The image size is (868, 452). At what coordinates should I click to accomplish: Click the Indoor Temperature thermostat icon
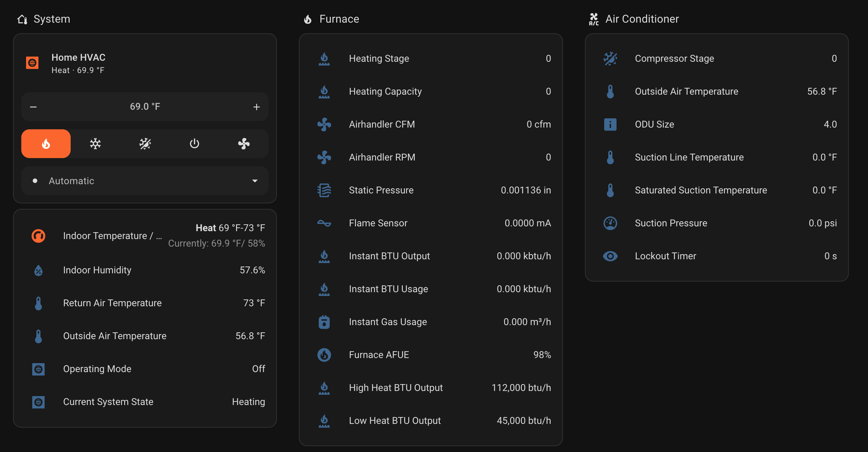pyautogui.click(x=38, y=236)
